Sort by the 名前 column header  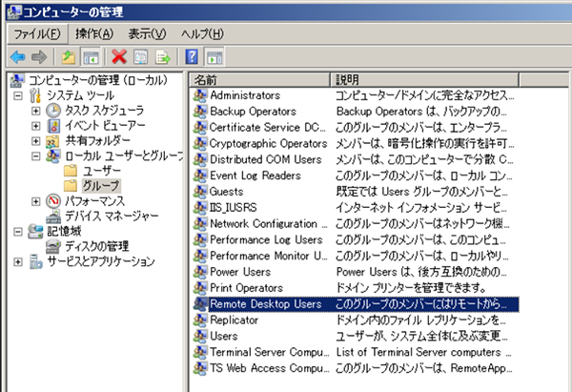click(259, 79)
